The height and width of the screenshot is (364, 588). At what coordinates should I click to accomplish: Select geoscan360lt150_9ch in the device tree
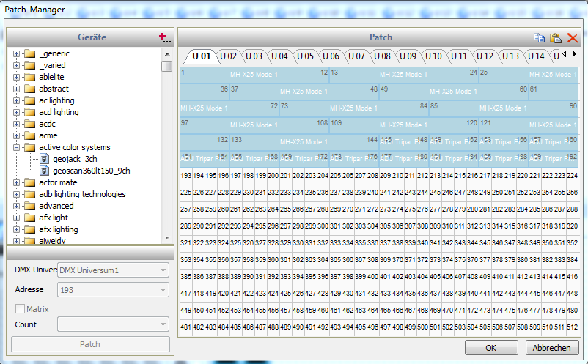click(92, 171)
